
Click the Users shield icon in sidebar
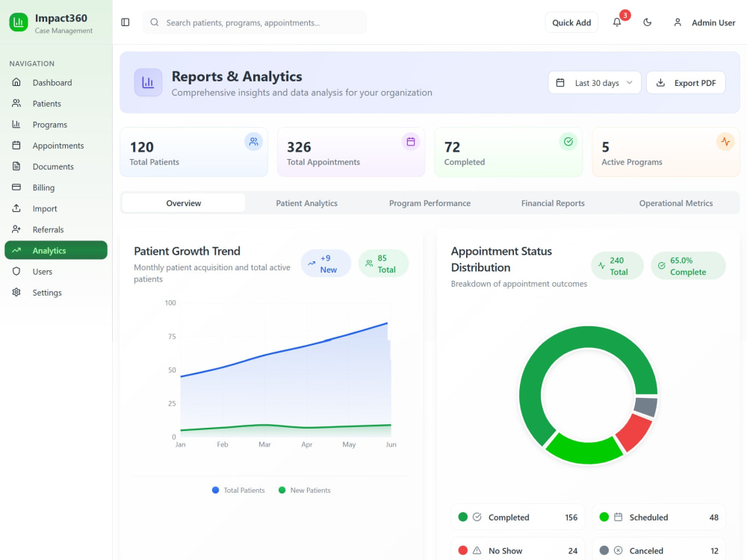pos(16,271)
